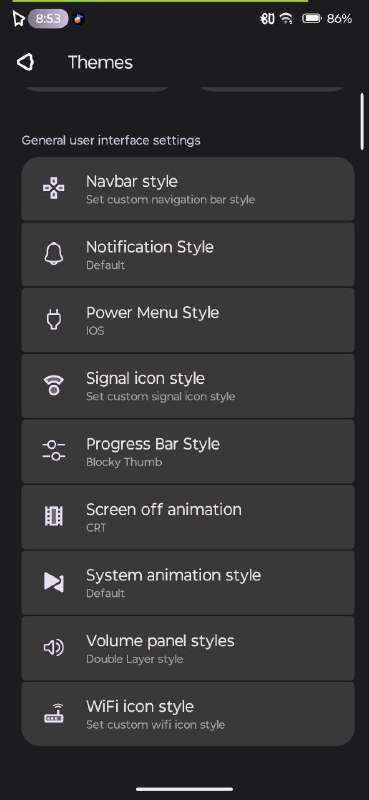Image resolution: width=369 pixels, height=800 pixels.
Task: Open Signal icon style entry
Action: pos(188,386)
